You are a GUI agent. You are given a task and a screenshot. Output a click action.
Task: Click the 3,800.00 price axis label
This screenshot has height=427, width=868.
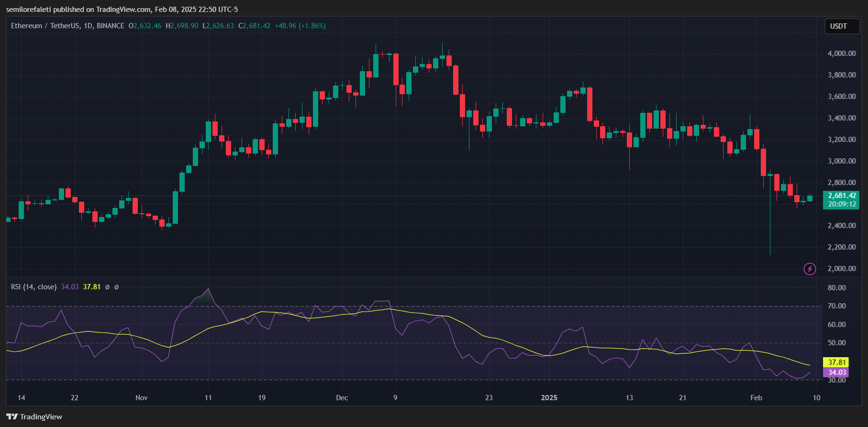click(x=842, y=75)
